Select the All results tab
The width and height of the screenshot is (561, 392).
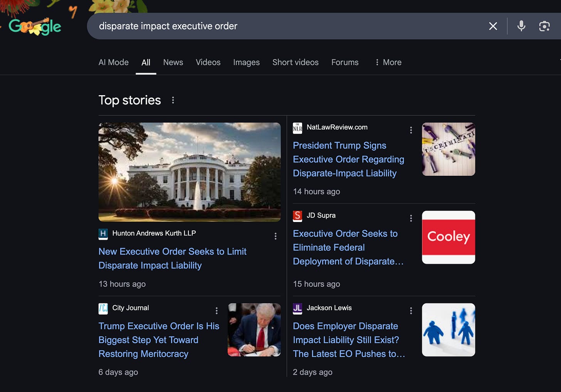(146, 62)
